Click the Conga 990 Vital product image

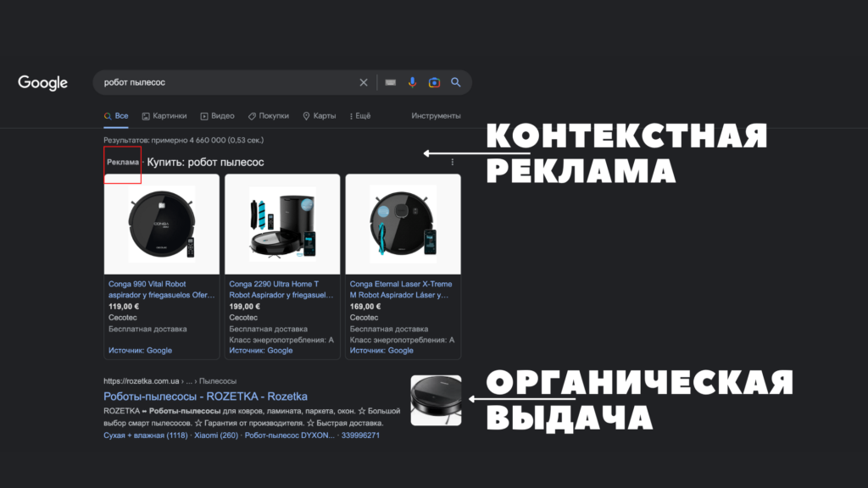coord(162,224)
